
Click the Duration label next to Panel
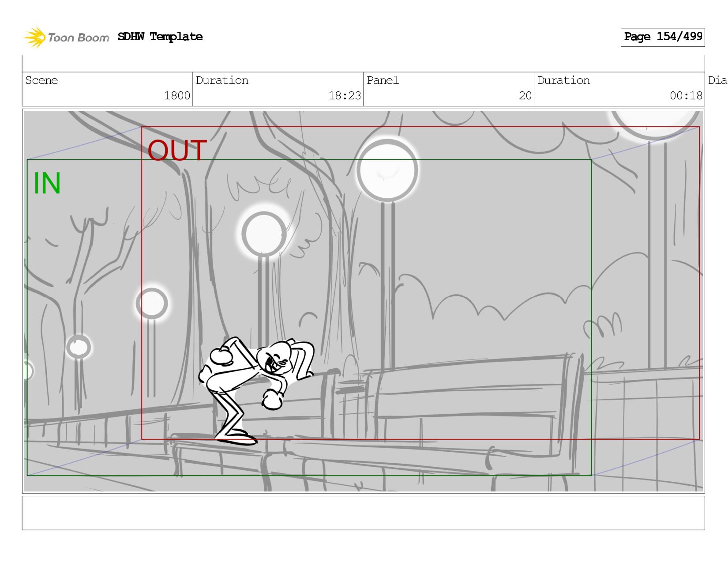[x=563, y=80]
